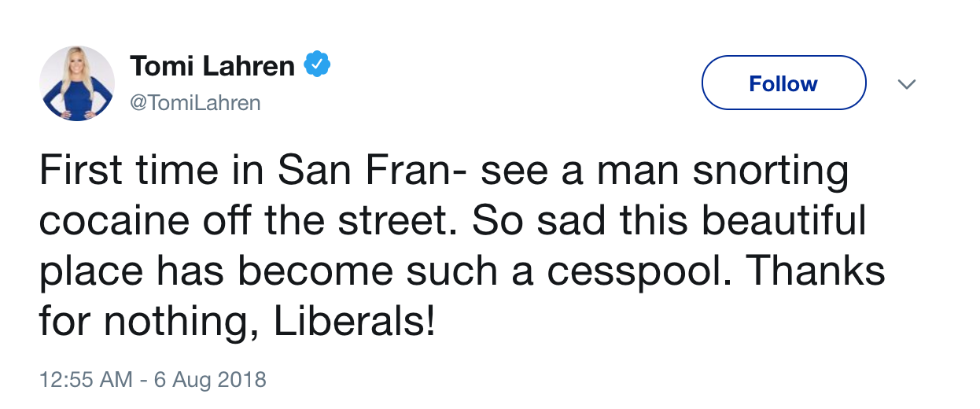The height and width of the screenshot is (409, 980).
Task: Click the blue verified badge icon
Action: coord(317,66)
